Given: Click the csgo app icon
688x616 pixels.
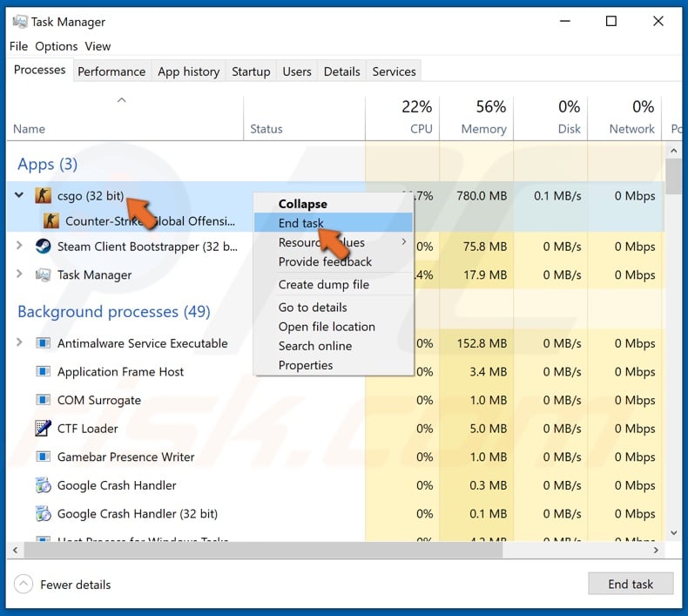Looking at the screenshot, I should tap(43, 196).
